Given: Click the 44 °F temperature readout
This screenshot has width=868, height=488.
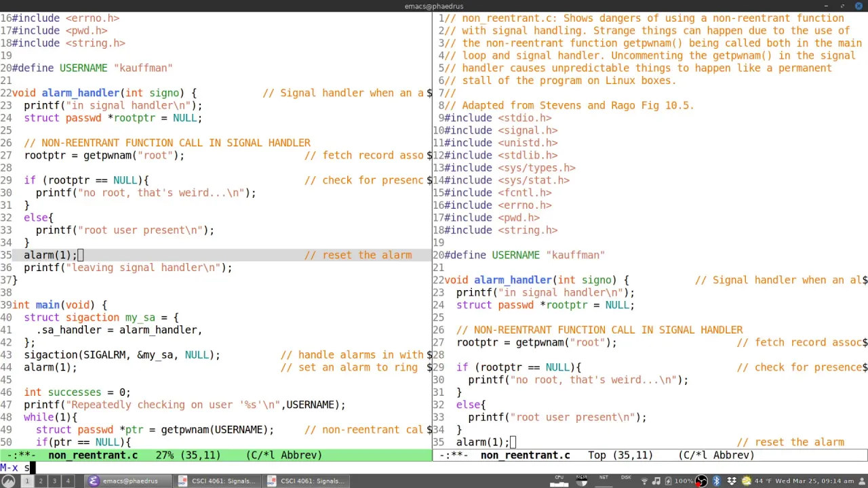Looking at the screenshot, I should click(763, 481).
